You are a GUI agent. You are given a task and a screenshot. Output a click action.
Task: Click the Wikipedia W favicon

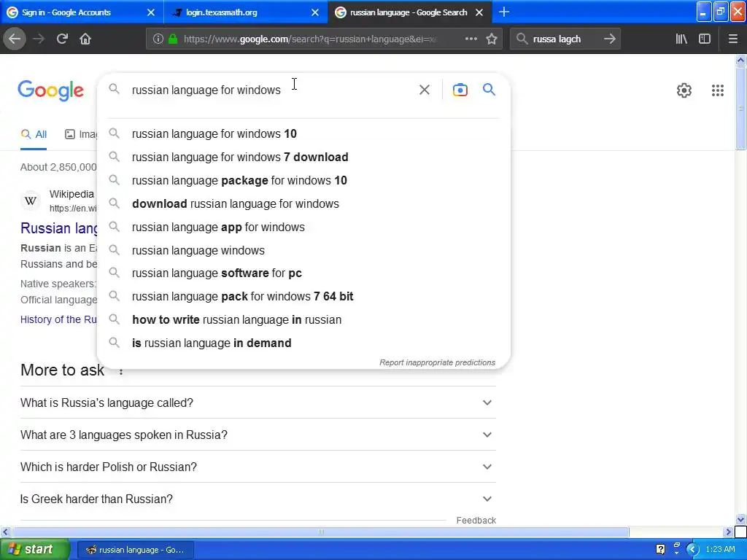31,201
